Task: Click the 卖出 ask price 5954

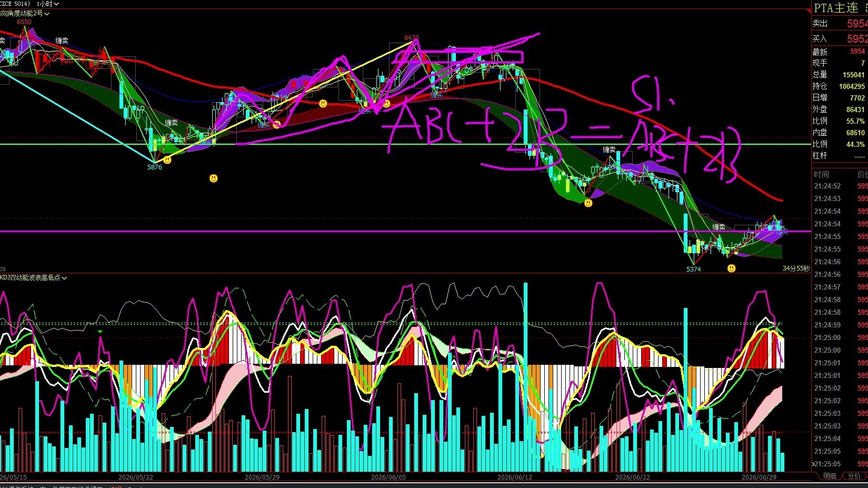Action: 857,24
